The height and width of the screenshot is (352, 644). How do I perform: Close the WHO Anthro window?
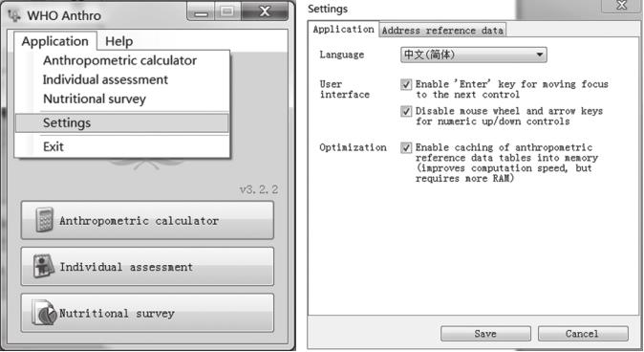(265, 11)
